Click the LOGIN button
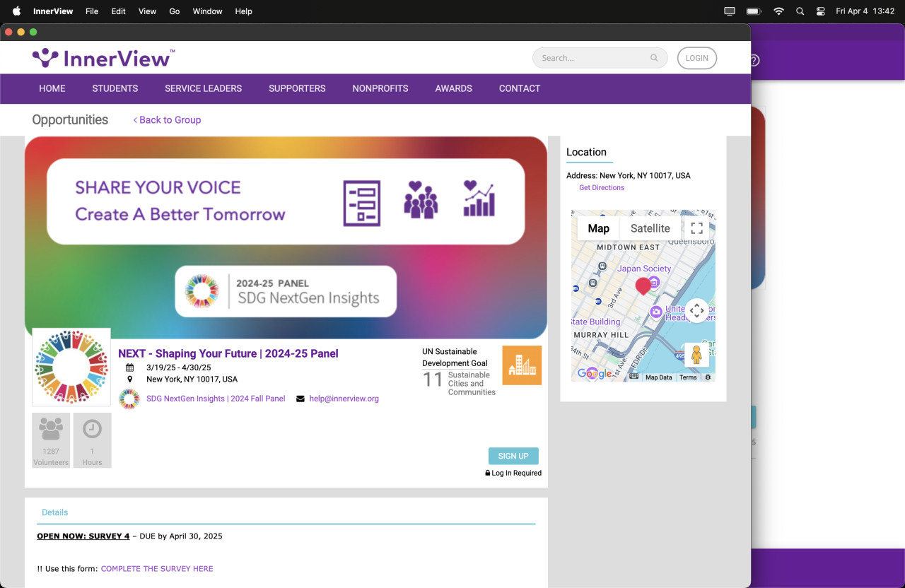 pos(697,58)
